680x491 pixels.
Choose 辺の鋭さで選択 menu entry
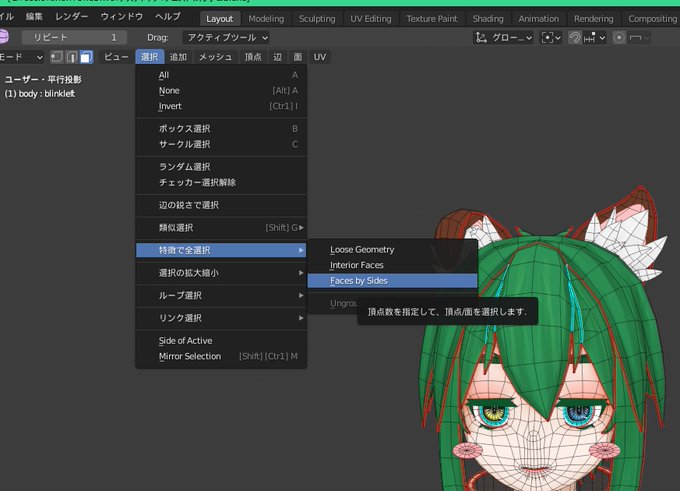[x=221, y=205]
